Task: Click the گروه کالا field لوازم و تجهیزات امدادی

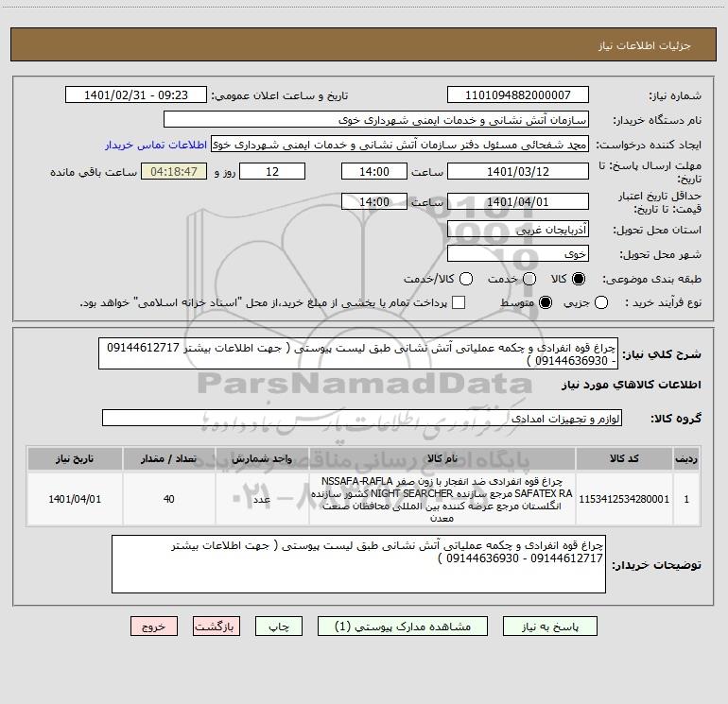Action: click(362, 418)
